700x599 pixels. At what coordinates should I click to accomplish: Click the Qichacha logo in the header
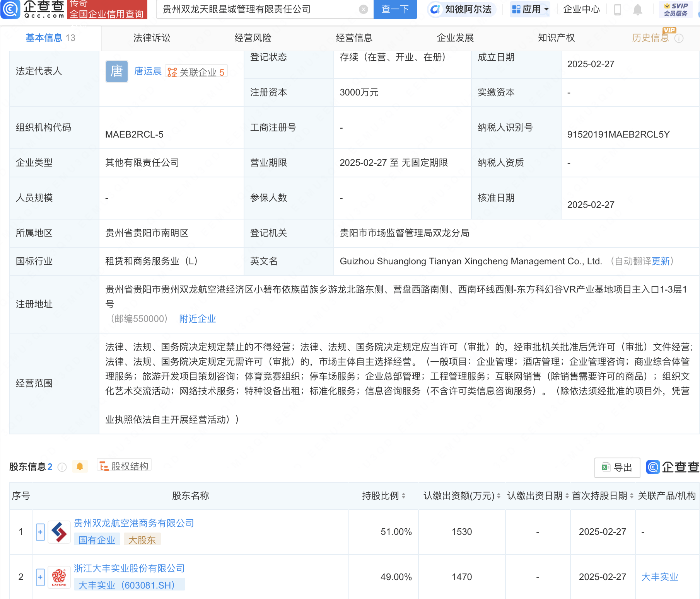tap(33, 9)
